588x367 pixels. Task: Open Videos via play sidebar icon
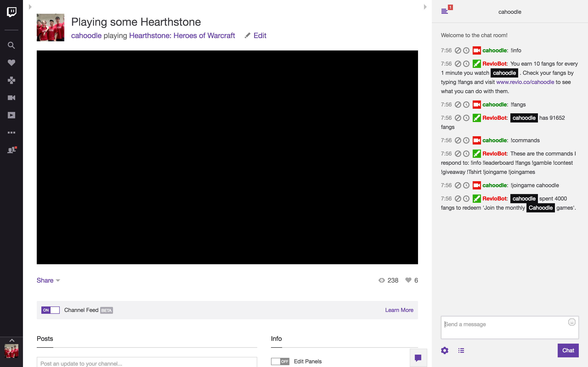click(11, 115)
